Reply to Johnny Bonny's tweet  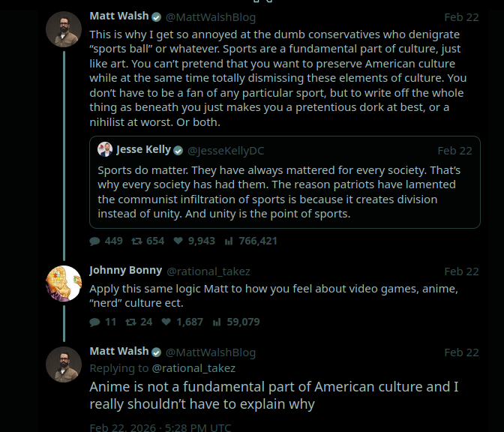(95, 322)
